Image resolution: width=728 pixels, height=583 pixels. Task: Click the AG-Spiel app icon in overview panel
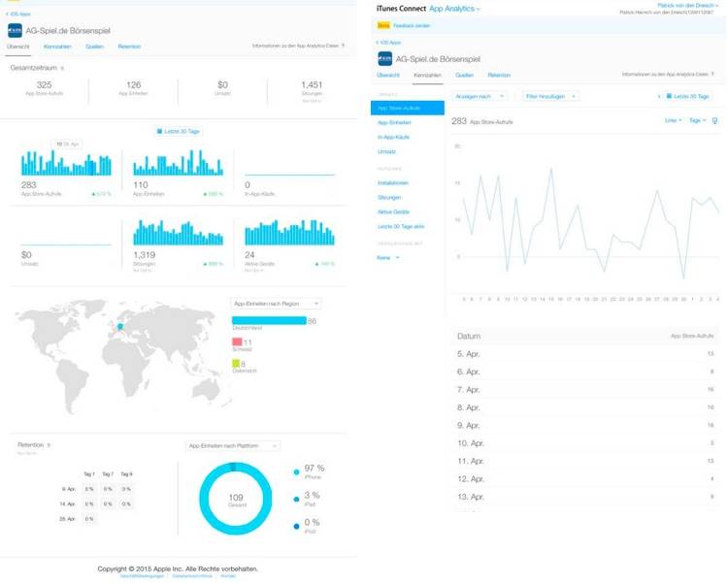point(15,31)
